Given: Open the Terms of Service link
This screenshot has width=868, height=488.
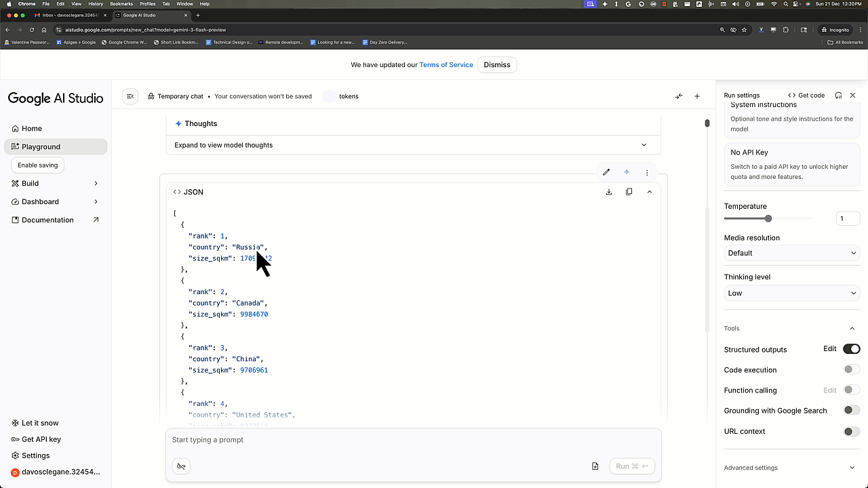Looking at the screenshot, I should (446, 65).
